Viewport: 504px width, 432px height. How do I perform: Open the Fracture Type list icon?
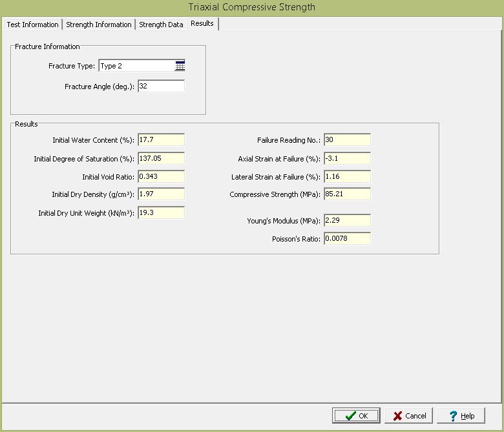coord(180,66)
